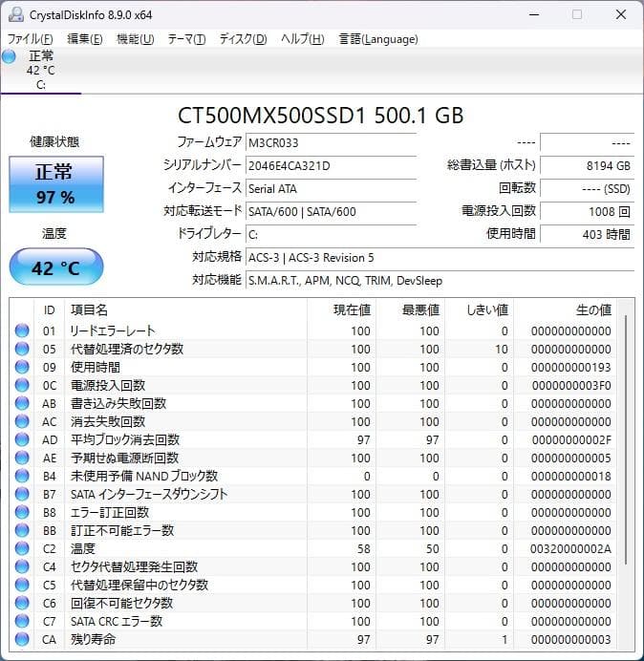Viewport: 644px width, 661px height.
Task: Click power-on count value 1008 回
Action: [587, 211]
